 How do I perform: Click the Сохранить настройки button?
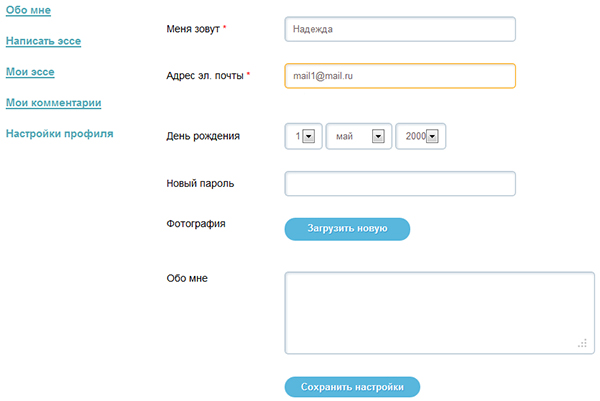click(352, 387)
